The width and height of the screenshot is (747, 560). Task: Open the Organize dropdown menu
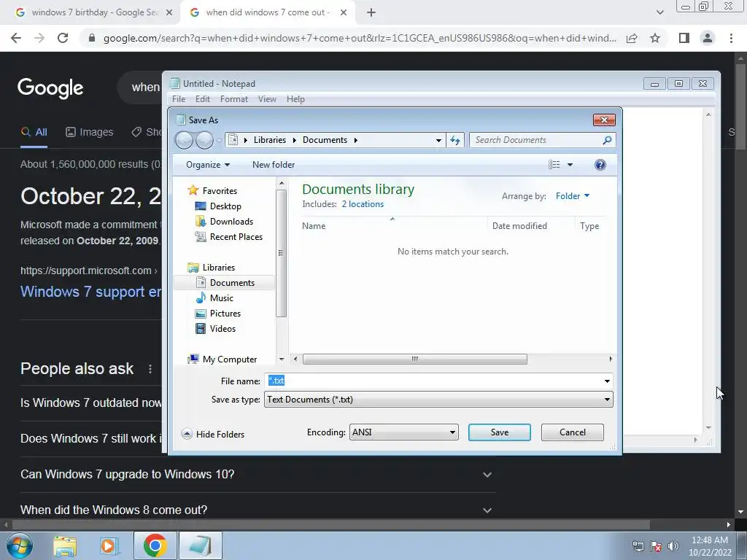click(208, 165)
